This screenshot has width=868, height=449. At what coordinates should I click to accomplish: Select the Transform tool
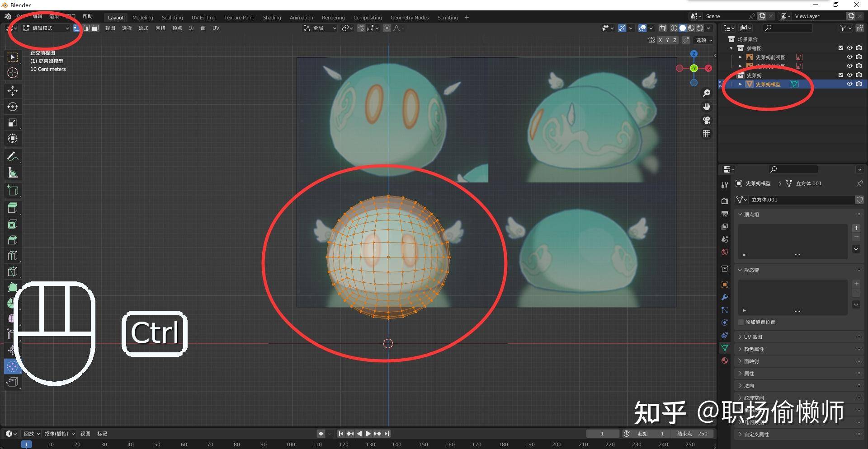(x=13, y=138)
